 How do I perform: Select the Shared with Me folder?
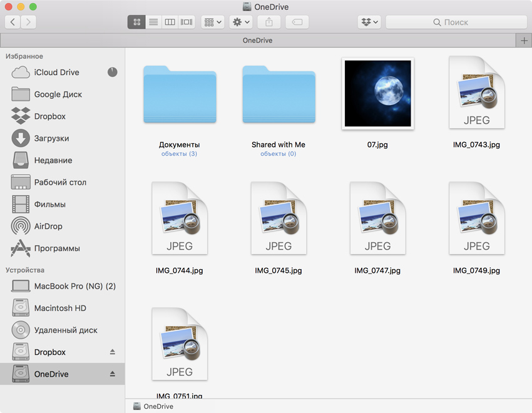(279, 94)
